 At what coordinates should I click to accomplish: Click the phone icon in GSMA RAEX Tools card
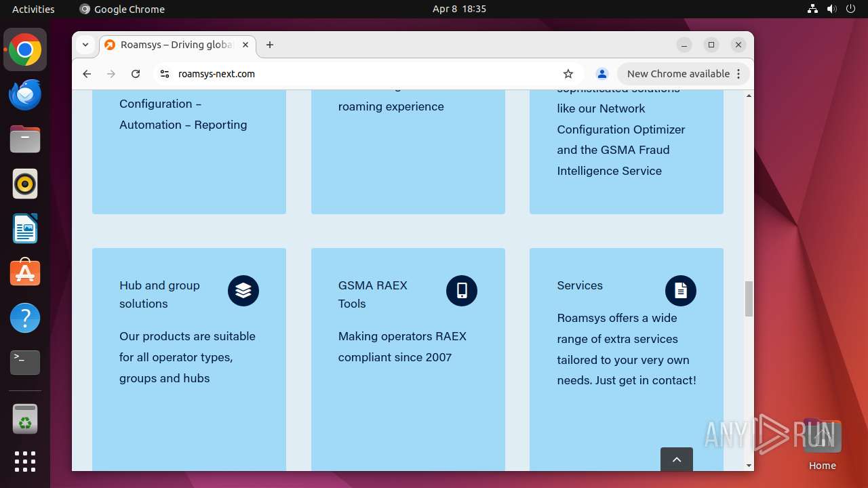462,291
